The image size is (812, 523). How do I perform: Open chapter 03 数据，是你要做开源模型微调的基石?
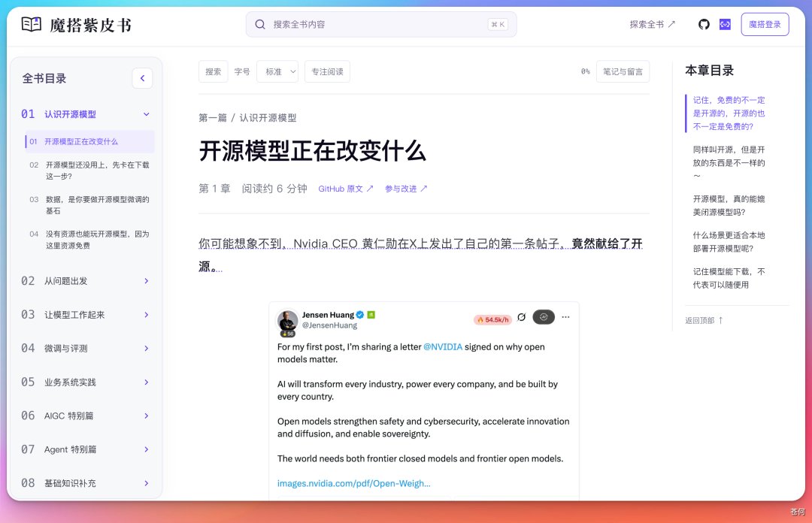[89, 205]
